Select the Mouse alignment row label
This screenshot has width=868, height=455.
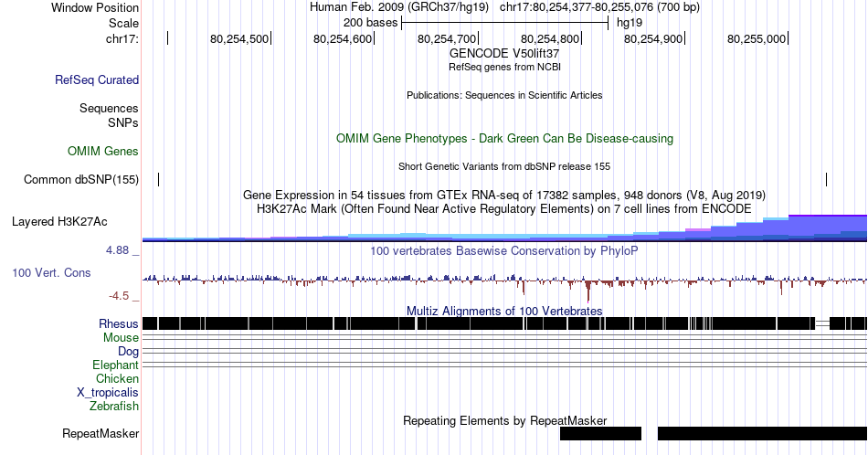coord(121,338)
